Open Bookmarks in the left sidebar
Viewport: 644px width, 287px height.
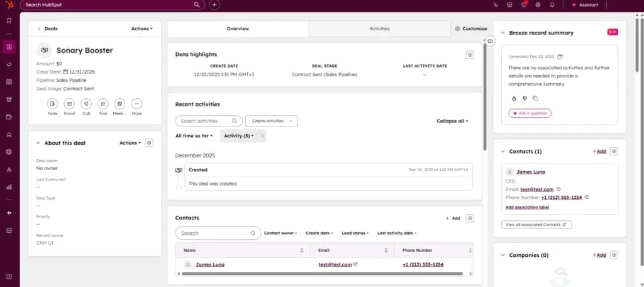[9, 21]
